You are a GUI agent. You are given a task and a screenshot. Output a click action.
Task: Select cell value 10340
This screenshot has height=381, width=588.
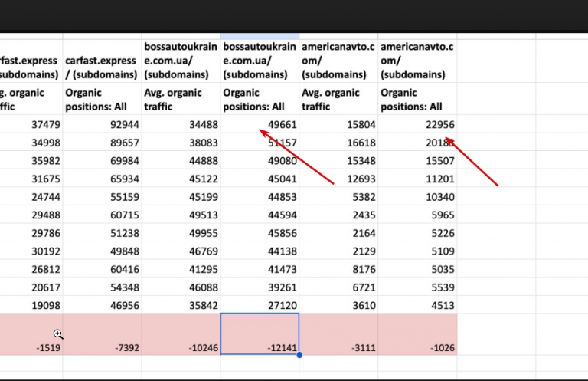(x=417, y=197)
